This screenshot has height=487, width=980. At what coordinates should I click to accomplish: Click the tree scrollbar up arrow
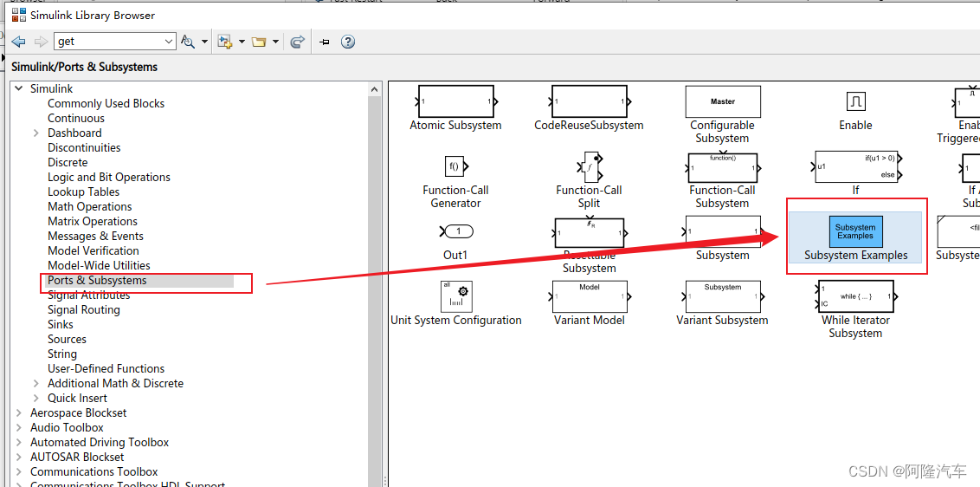[375, 89]
